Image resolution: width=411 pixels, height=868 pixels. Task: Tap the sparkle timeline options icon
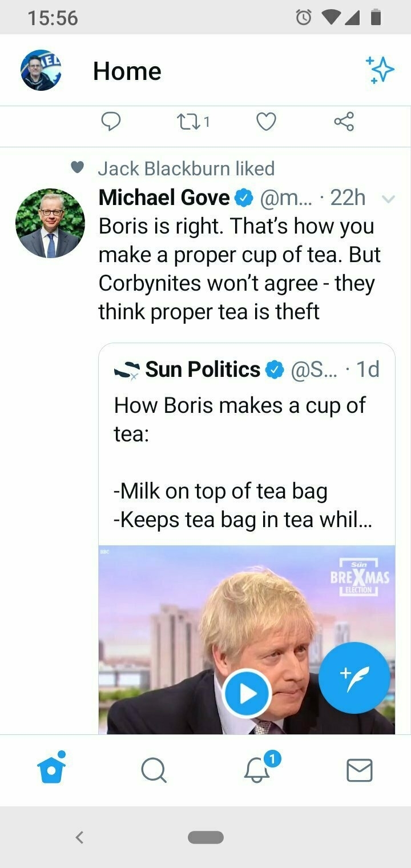[x=380, y=70]
